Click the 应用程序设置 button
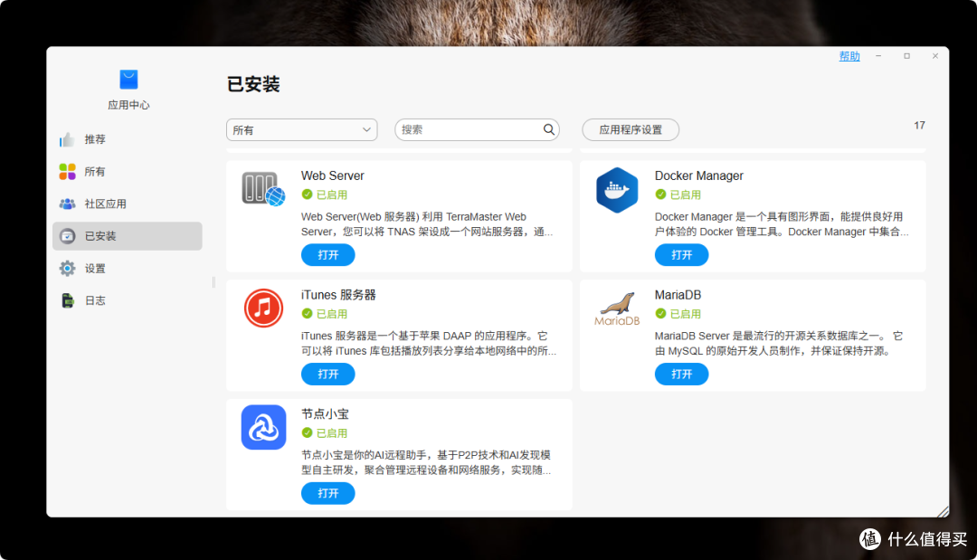The height and width of the screenshot is (560, 977). 631,129
